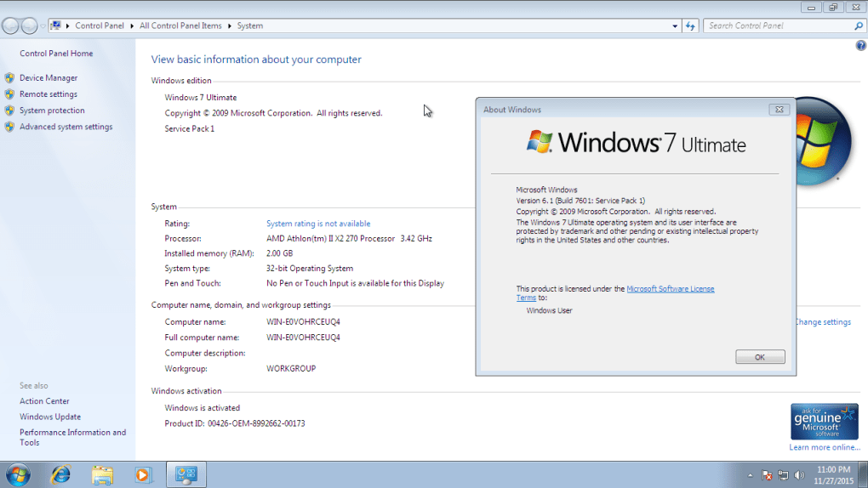This screenshot has width=868, height=488.
Task: Click the computer icon in address bar
Action: tap(56, 26)
